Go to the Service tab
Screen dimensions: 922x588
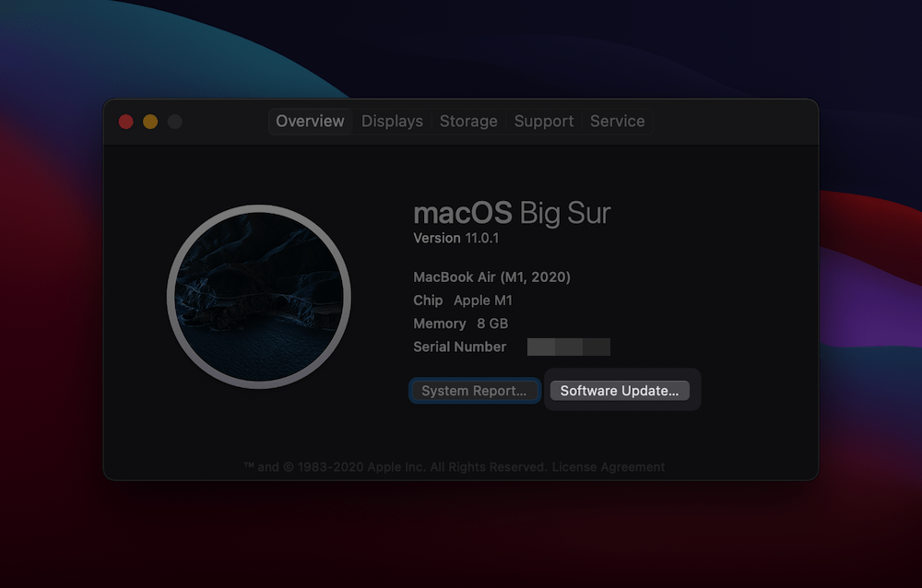click(618, 121)
